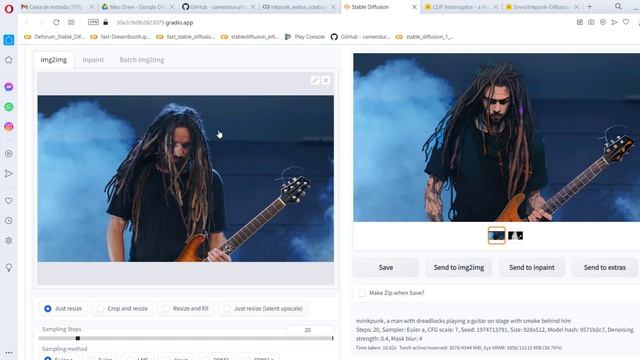Switch to the img2img tab

click(53, 60)
